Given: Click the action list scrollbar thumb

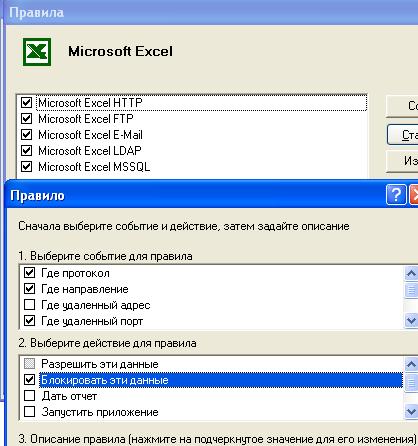Looking at the screenshot, I should click(x=411, y=382).
